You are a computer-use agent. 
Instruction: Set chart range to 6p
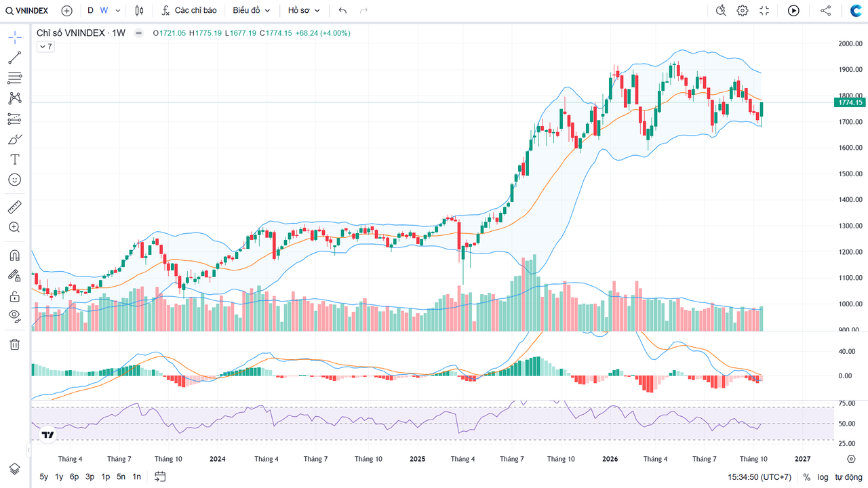click(75, 477)
